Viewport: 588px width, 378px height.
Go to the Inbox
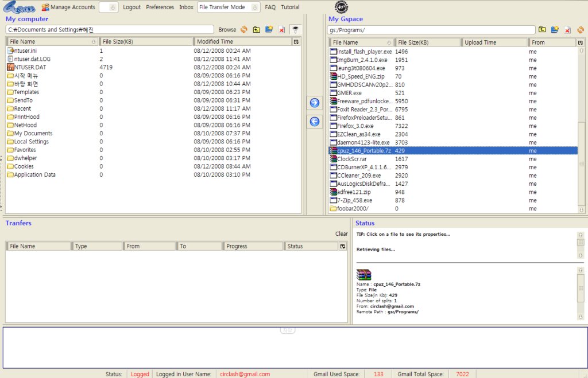point(187,7)
